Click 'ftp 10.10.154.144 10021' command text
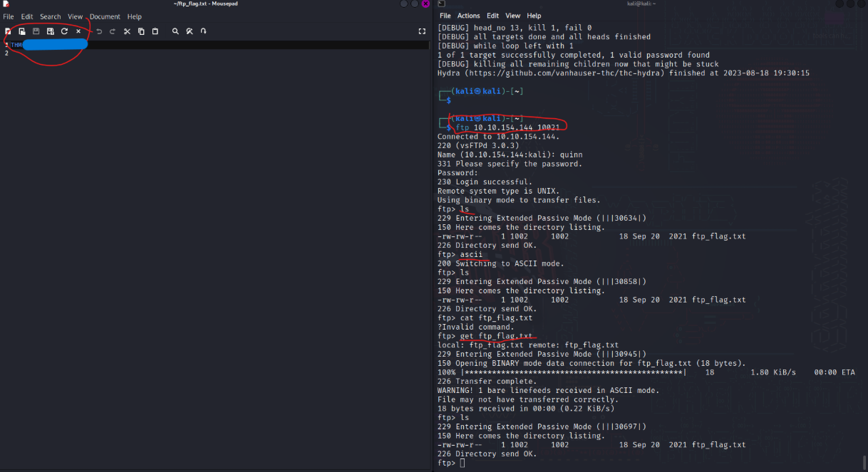 [x=508, y=127]
